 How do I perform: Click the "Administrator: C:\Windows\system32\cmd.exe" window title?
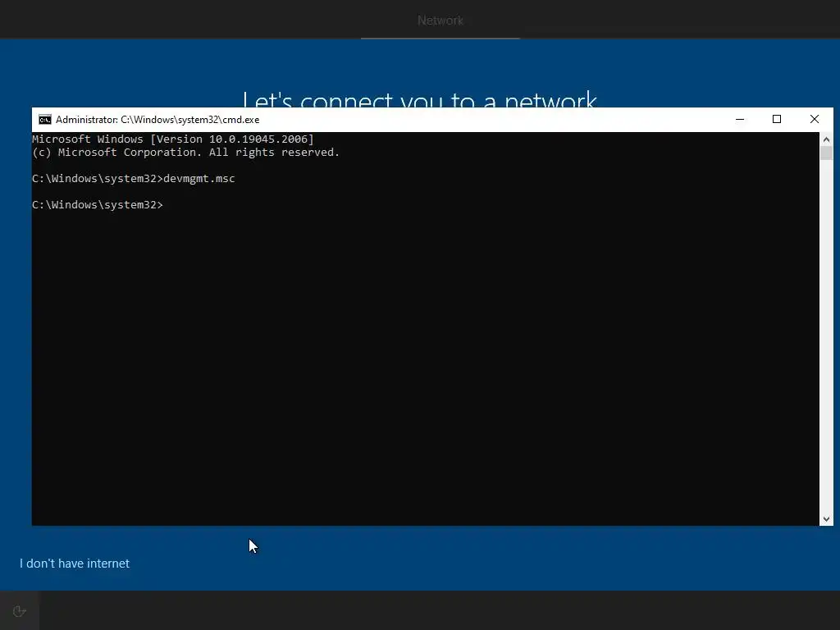(157, 120)
